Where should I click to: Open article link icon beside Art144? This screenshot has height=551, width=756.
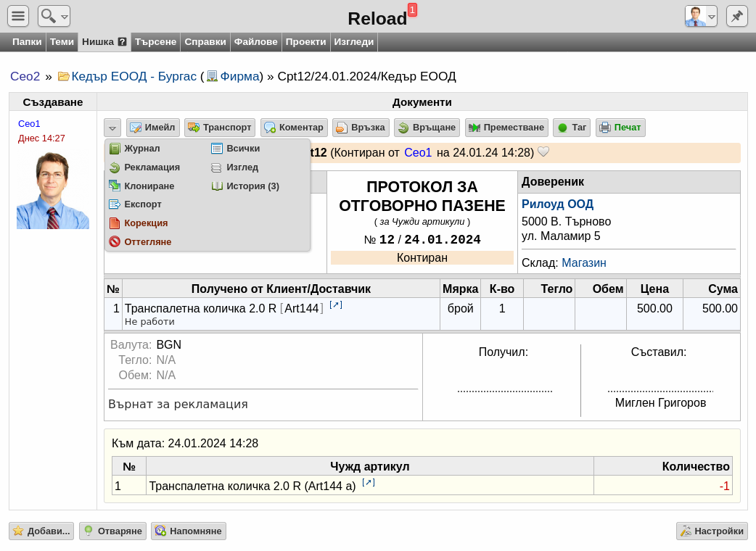(336, 305)
